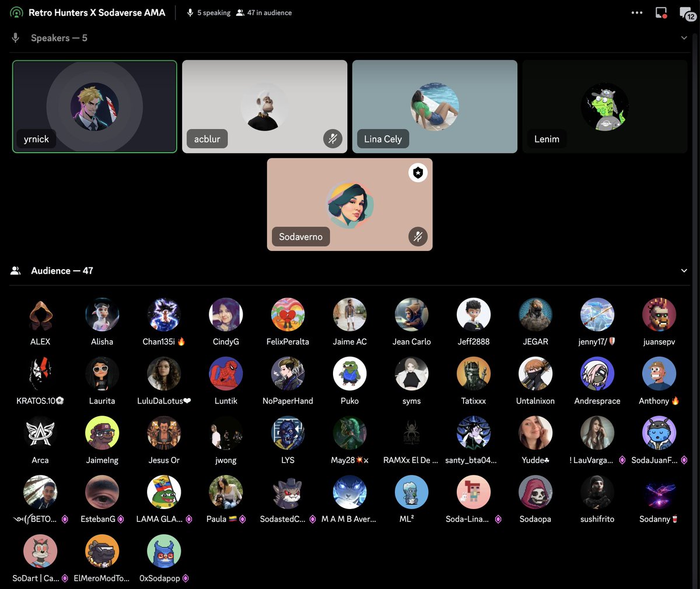Screen dimensions: 700x589
Task: Select the yrnick speaker tile
Action: [94, 106]
